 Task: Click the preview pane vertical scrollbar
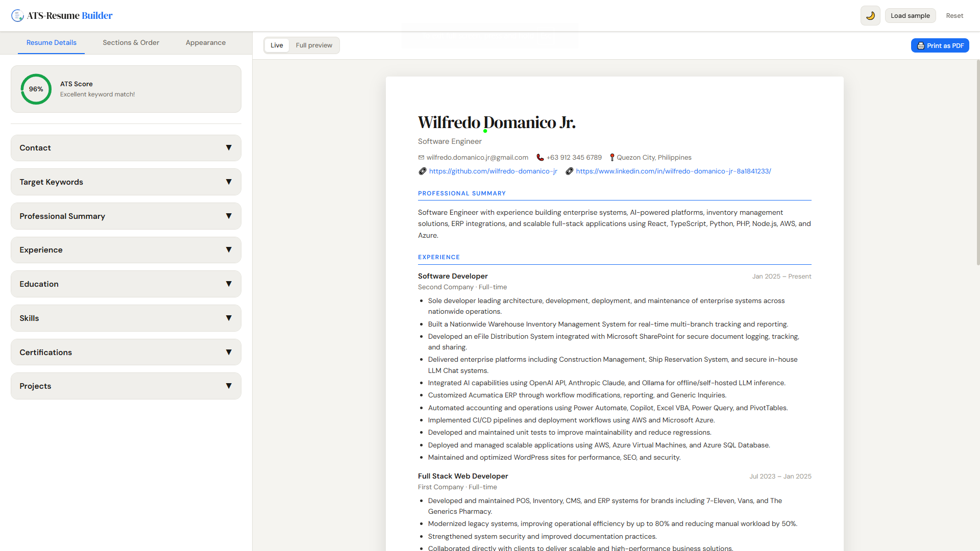point(977,163)
